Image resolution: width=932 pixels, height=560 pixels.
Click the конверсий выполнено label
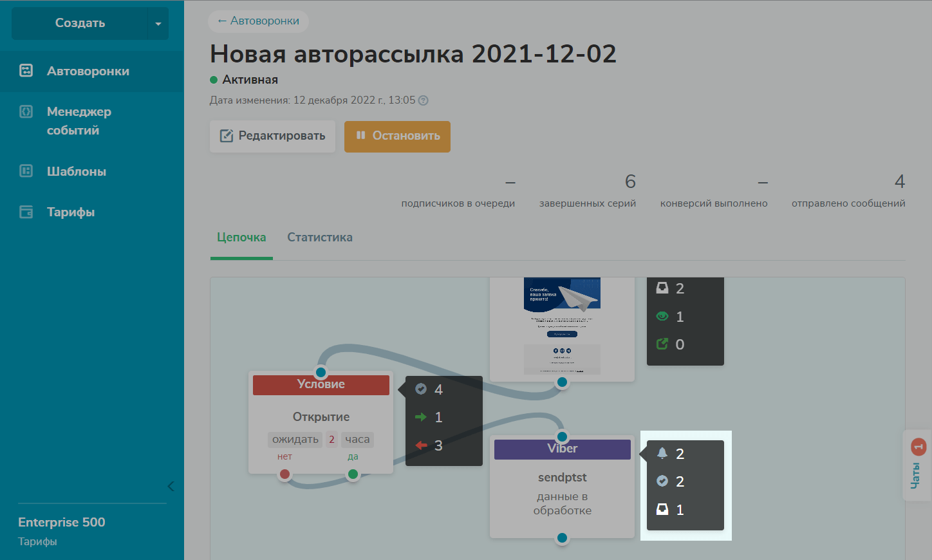click(714, 203)
